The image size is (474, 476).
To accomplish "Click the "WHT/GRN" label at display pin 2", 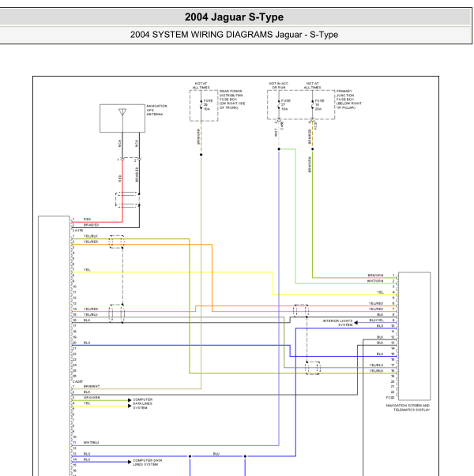I will click(x=375, y=281).
